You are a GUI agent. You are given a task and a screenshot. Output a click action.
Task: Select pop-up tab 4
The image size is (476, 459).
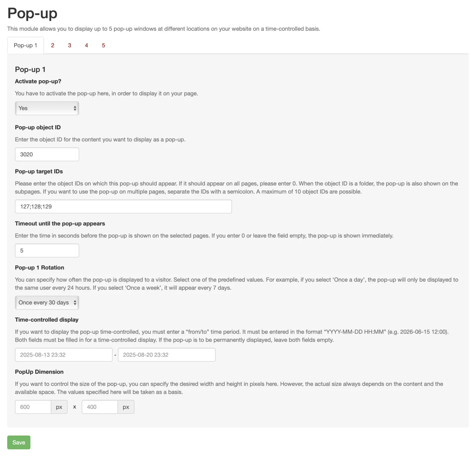pyautogui.click(x=86, y=45)
